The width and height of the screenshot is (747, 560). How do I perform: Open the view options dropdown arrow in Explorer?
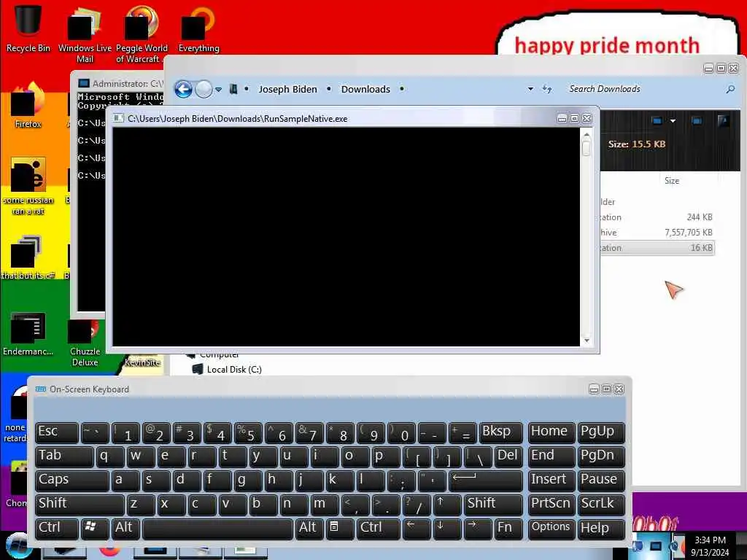point(673,121)
